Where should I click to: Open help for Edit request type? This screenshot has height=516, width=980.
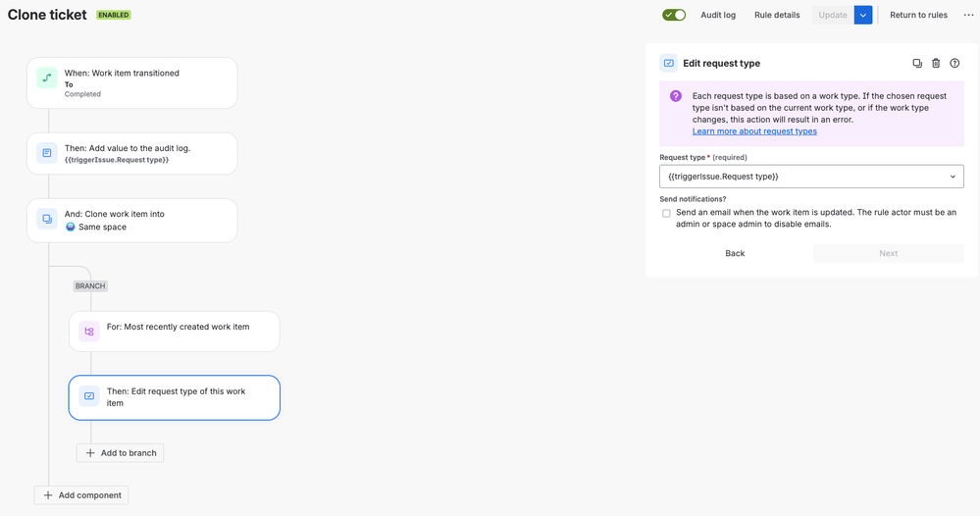tap(954, 63)
